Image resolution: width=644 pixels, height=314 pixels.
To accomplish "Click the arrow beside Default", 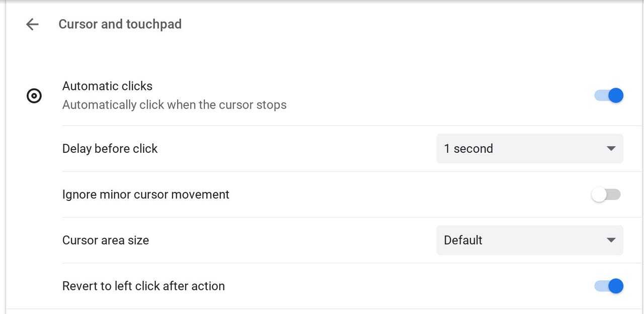I will 611,240.
